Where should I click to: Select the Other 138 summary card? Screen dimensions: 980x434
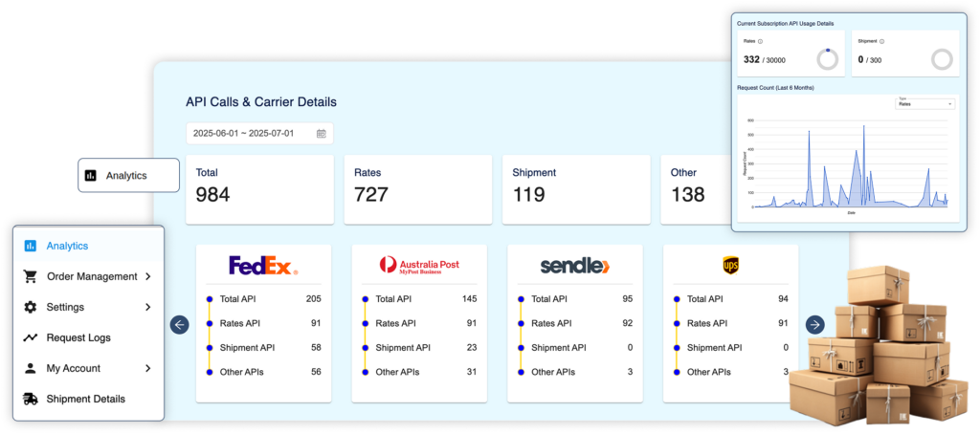tap(696, 190)
